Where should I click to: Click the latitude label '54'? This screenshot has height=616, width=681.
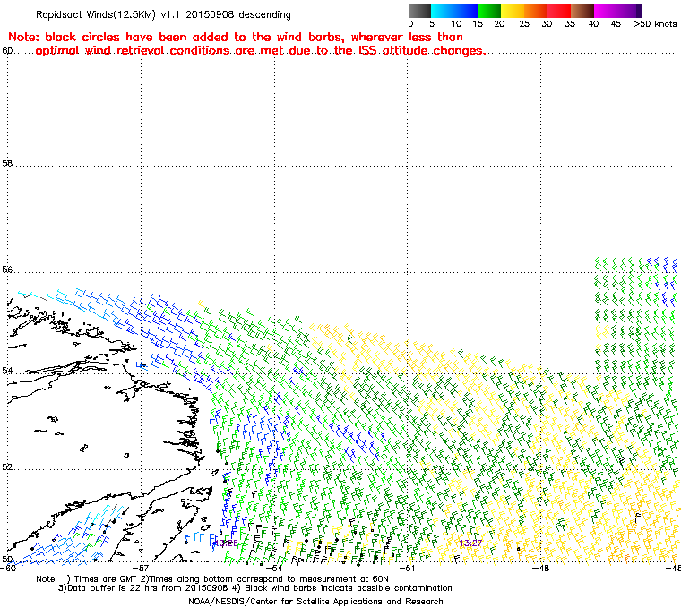click(7, 371)
